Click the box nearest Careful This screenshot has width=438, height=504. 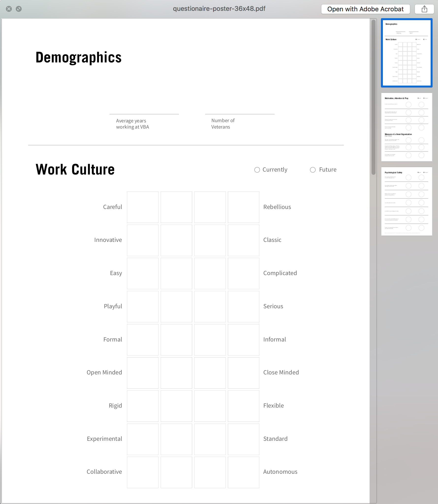(x=143, y=207)
